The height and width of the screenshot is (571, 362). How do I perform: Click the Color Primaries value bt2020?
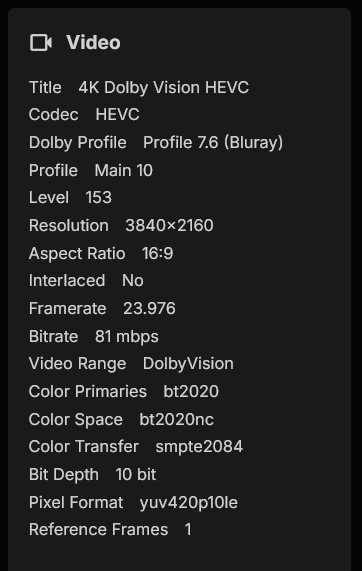191,392
